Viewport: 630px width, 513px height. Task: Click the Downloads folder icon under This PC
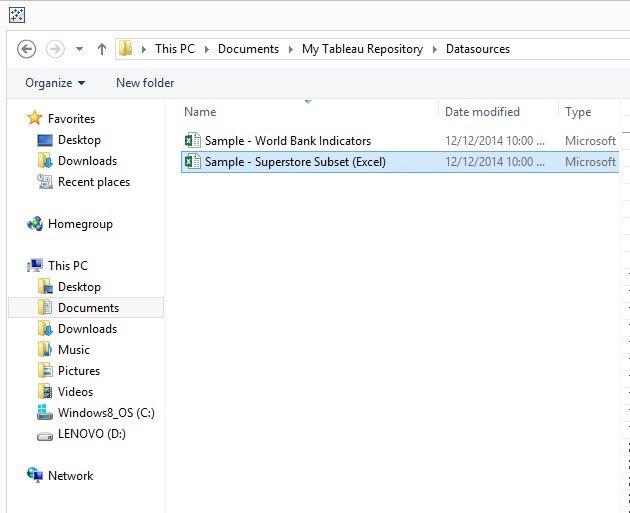coord(45,328)
